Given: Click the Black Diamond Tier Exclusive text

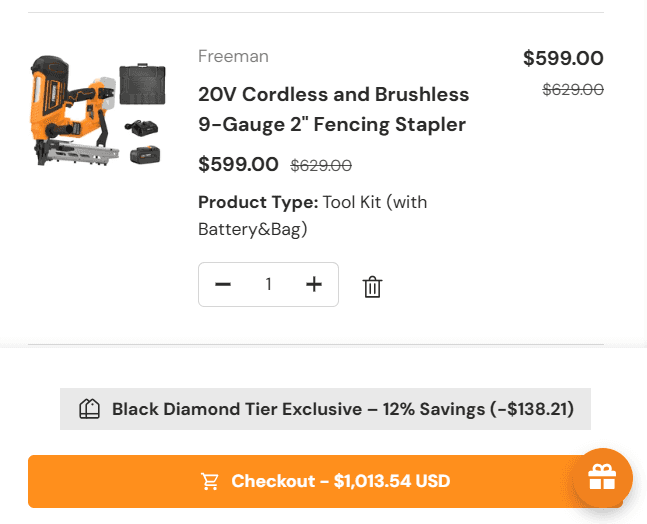Looking at the screenshot, I should tap(236, 409).
